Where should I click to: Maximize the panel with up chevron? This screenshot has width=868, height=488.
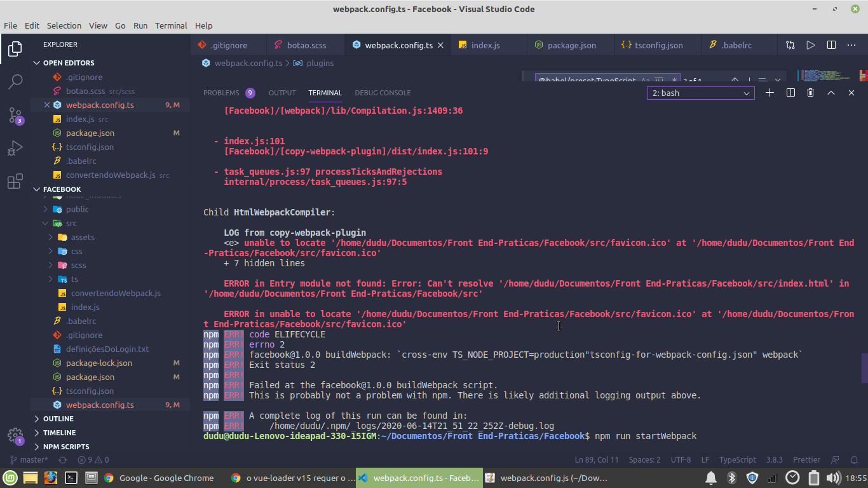coord(831,93)
